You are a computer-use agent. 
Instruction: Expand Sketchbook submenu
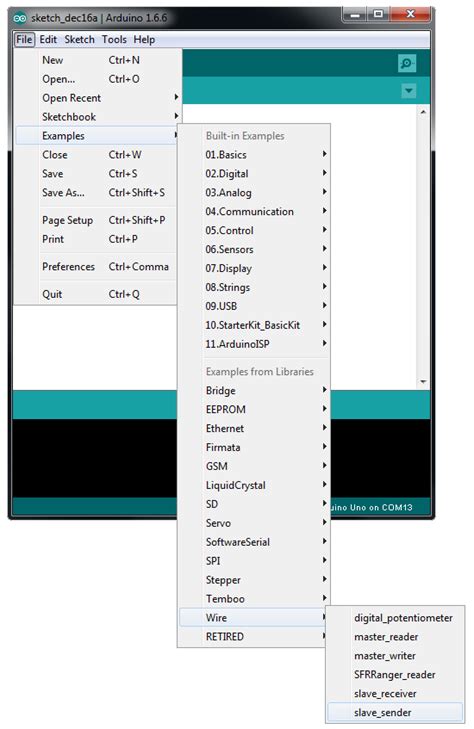(x=97, y=117)
